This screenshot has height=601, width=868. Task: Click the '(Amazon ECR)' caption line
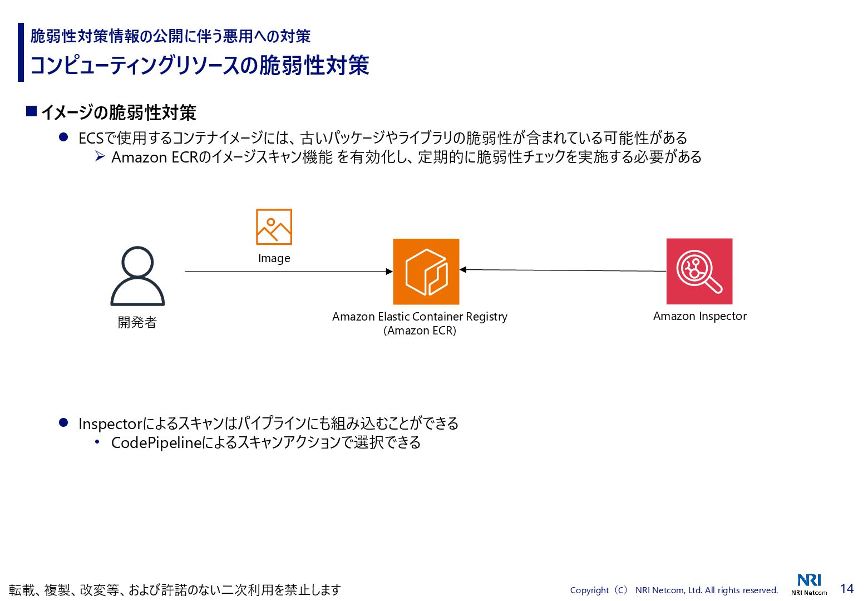point(420,331)
